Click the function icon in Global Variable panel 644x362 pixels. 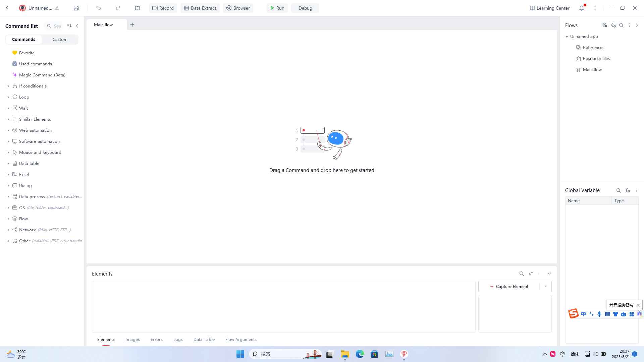628,190
